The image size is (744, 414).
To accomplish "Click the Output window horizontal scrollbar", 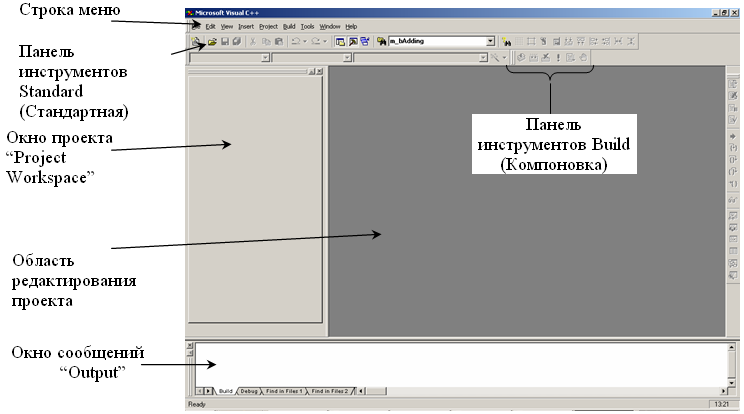I will pos(540,391).
